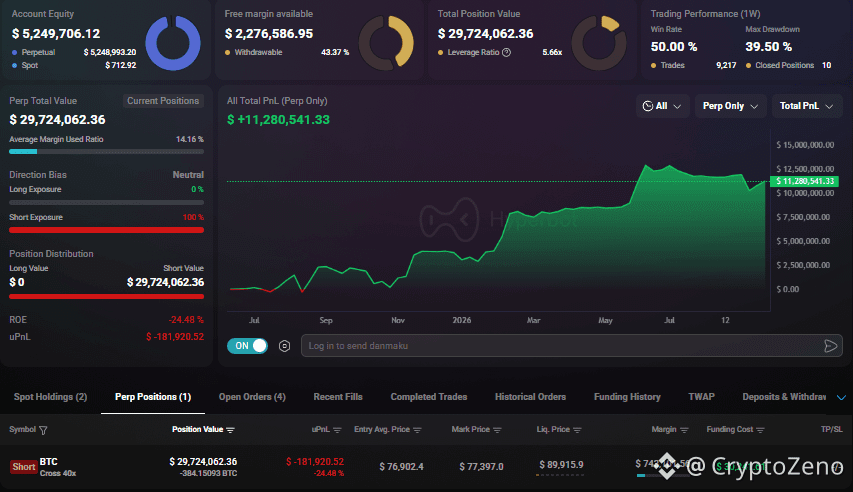Screen dimensions: 853x492
Task: Click the Current Positions button
Action: click(x=163, y=101)
